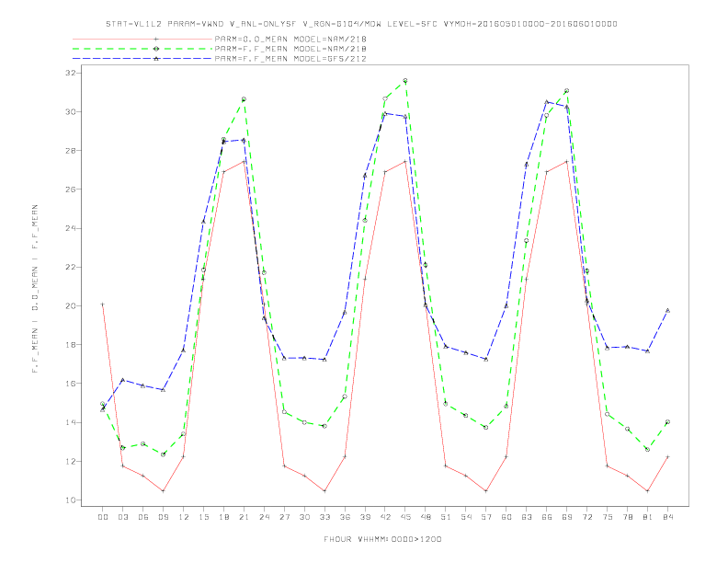Click x-axis tick label '63'
The height and width of the screenshot is (563, 728).
527,517
